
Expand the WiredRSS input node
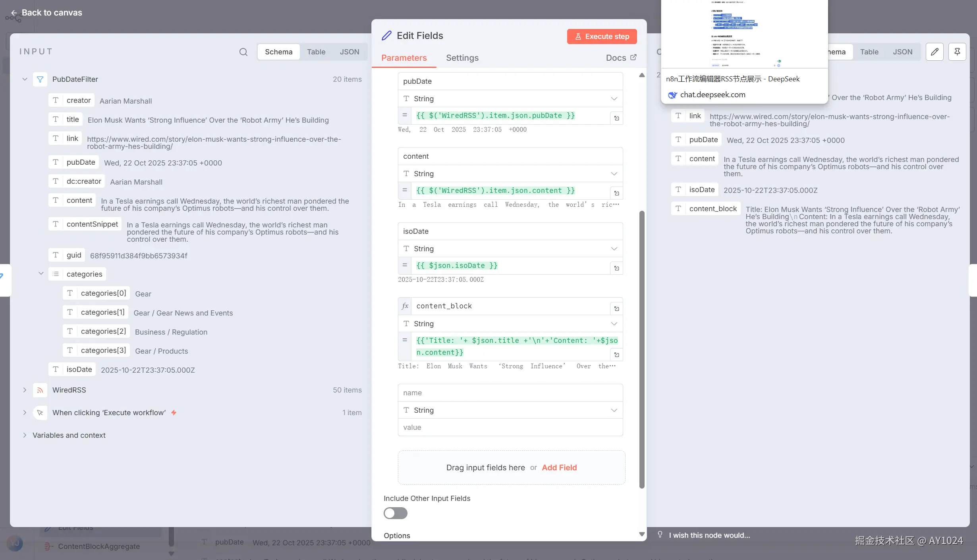point(25,390)
